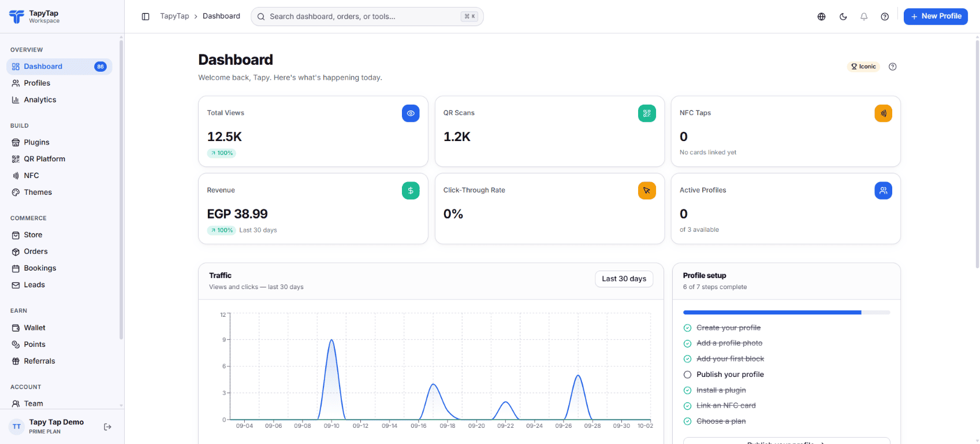Image resolution: width=980 pixels, height=444 pixels.
Task: Click the Revenue dollar icon
Action: [x=411, y=191]
